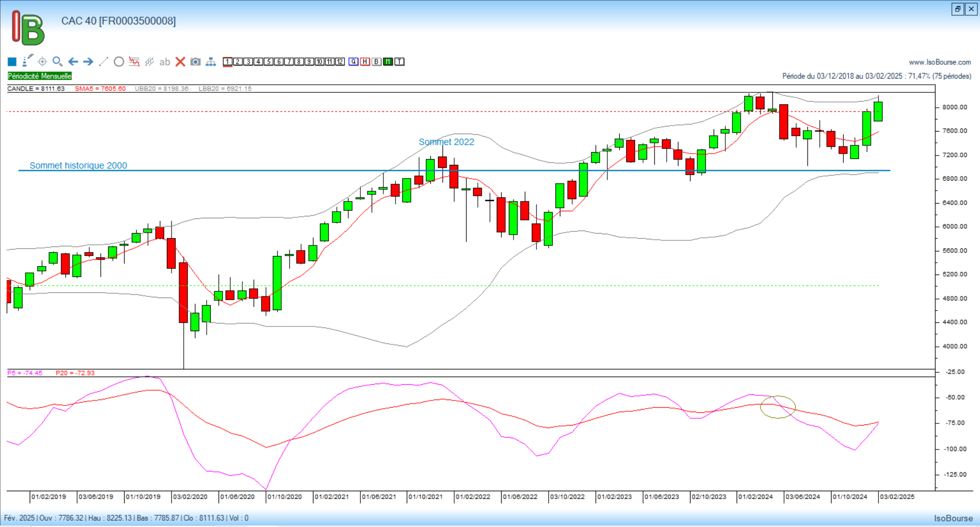980x527 pixels.
Task: Select the paint brush drawing tool
Action: pyautogui.click(x=28, y=61)
